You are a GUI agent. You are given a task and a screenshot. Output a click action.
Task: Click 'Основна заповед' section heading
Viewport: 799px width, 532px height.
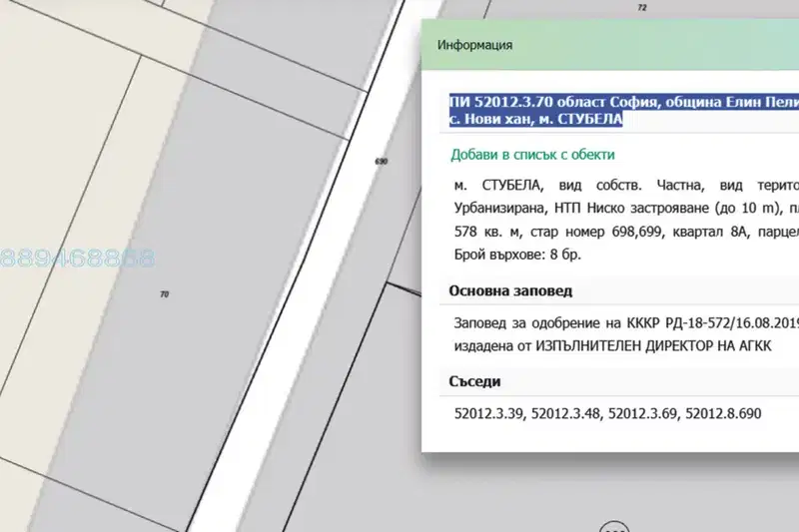510,291
